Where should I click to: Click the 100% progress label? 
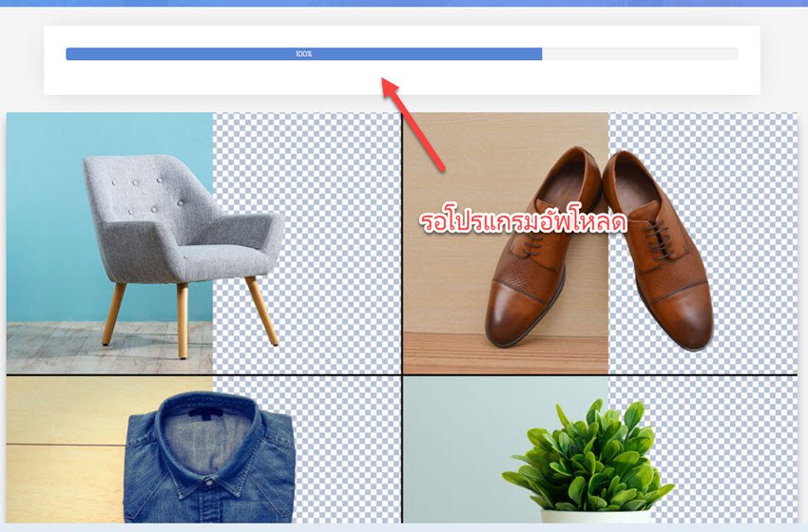tap(303, 54)
